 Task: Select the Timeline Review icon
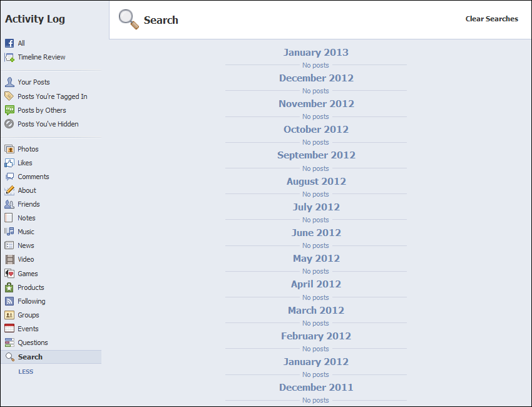[10, 57]
